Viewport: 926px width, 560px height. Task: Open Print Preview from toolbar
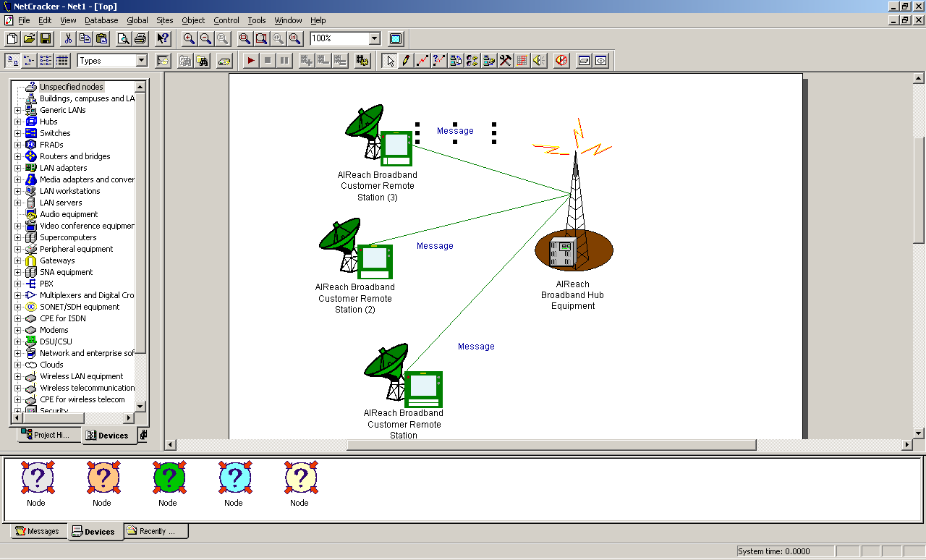pos(124,38)
